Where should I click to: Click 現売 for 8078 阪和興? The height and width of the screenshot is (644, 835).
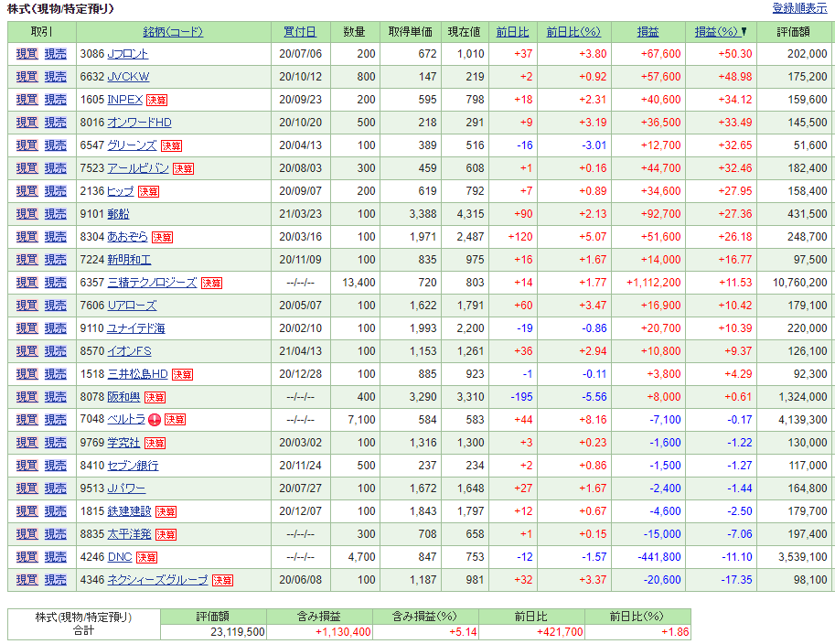coord(56,397)
